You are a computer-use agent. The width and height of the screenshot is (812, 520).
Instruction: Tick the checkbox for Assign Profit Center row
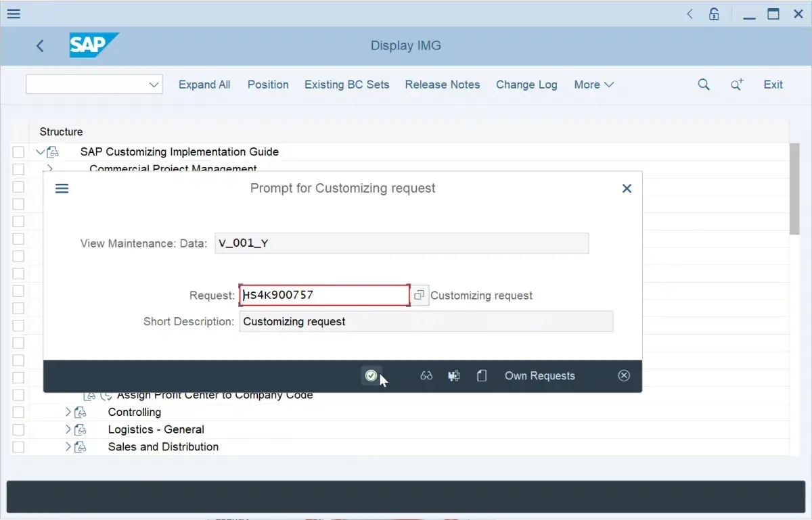pos(18,395)
